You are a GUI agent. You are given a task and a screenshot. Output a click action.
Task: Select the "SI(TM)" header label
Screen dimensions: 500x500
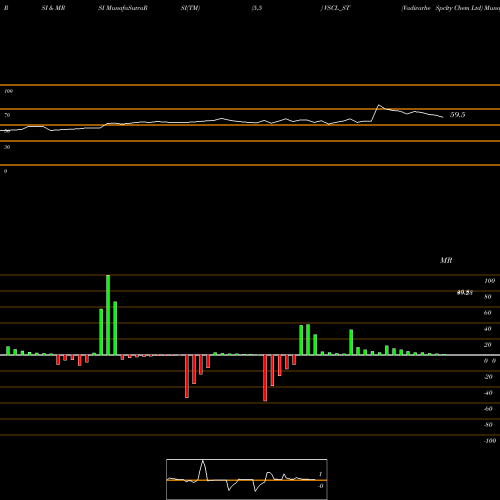click(x=190, y=8)
